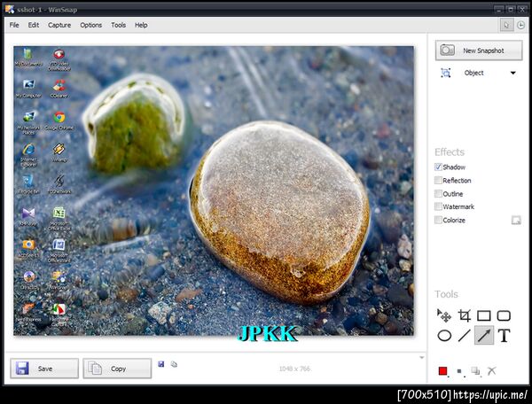This screenshot has width=532, height=404.
Task: Click the small copy pages icon
Action: click(x=174, y=364)
